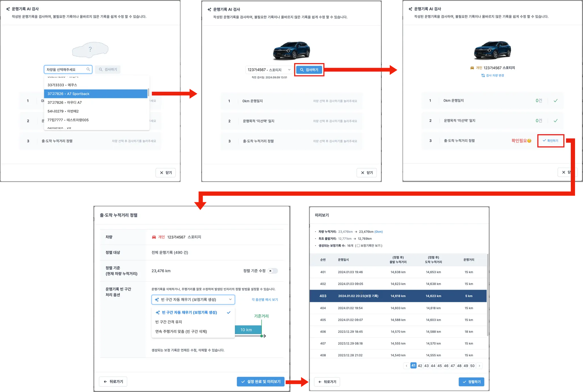Click the blue Sportage car thumbnail
583x392 pixels.
pyautogui.click(x=291, y=51)
